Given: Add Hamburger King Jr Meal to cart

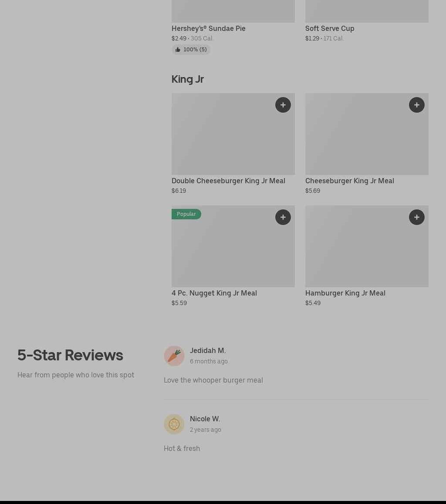Looking at the screenshot, I should tap(416, 217).
